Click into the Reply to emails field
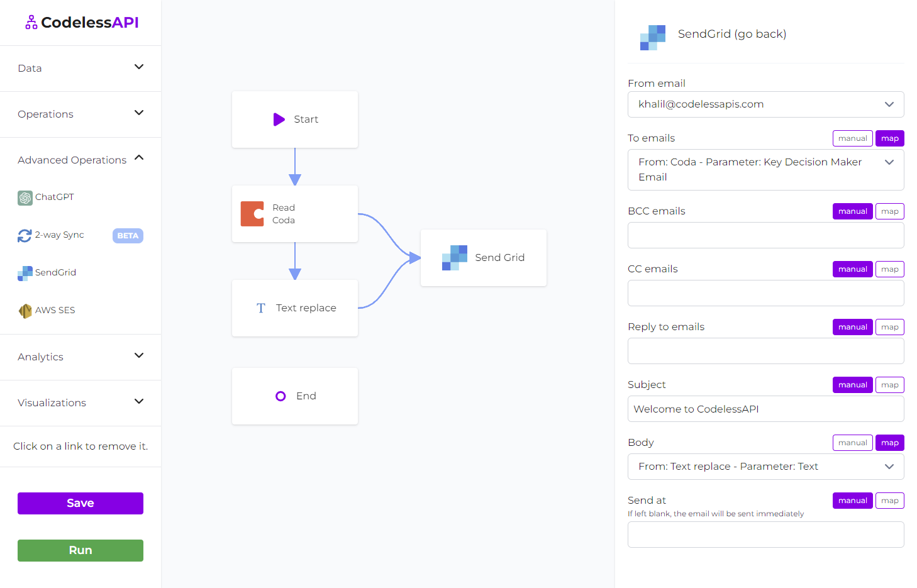 pyautogui.click(x=765, y=351)
